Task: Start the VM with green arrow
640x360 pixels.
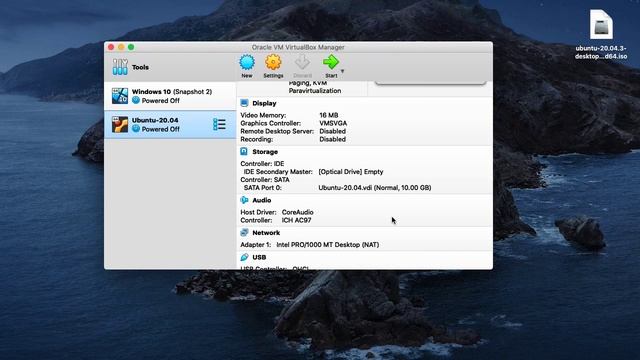Action: pyautogui.click(x=331, y=62)
